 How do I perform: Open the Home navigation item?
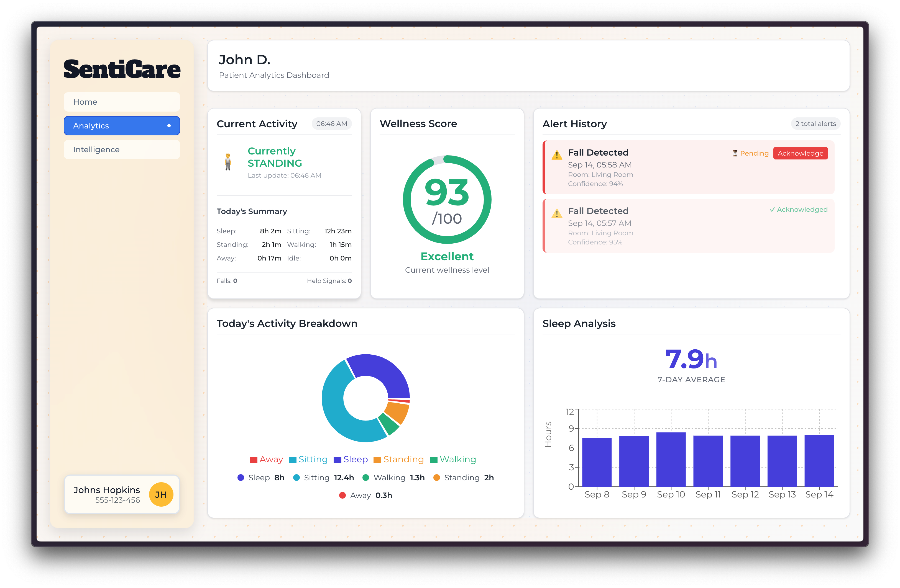point(122,102)
